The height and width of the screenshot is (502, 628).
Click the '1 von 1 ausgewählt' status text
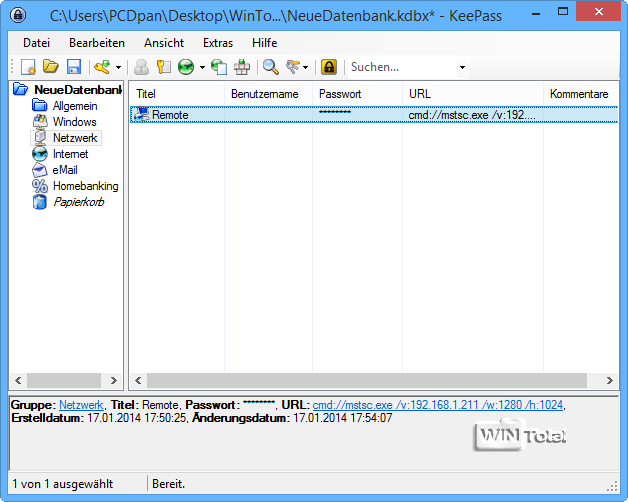pyautogui.click(x=63, y=484)
